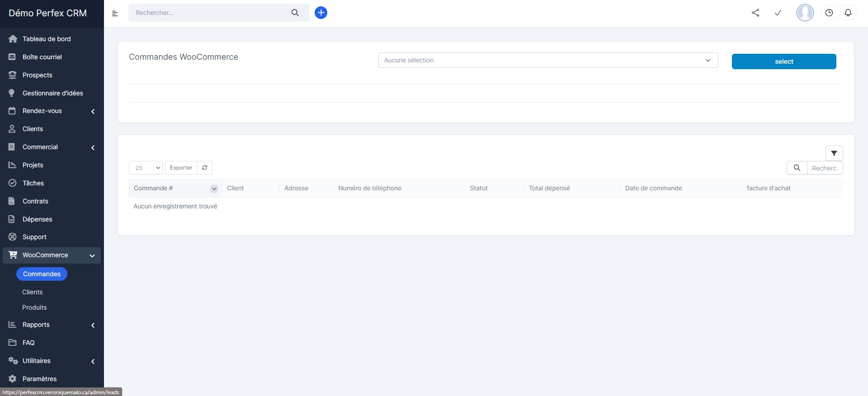
Task: Expand the Utilitaires submenu arrow
Action: [x=93, y=361]
